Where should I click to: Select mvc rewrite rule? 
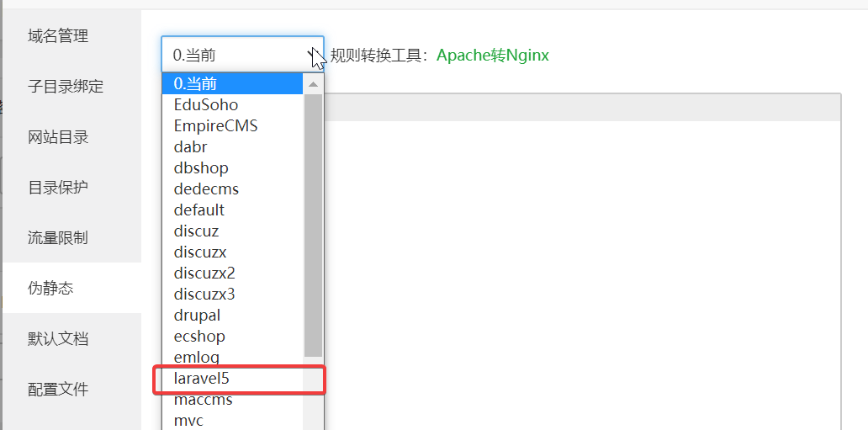point(232,421)
